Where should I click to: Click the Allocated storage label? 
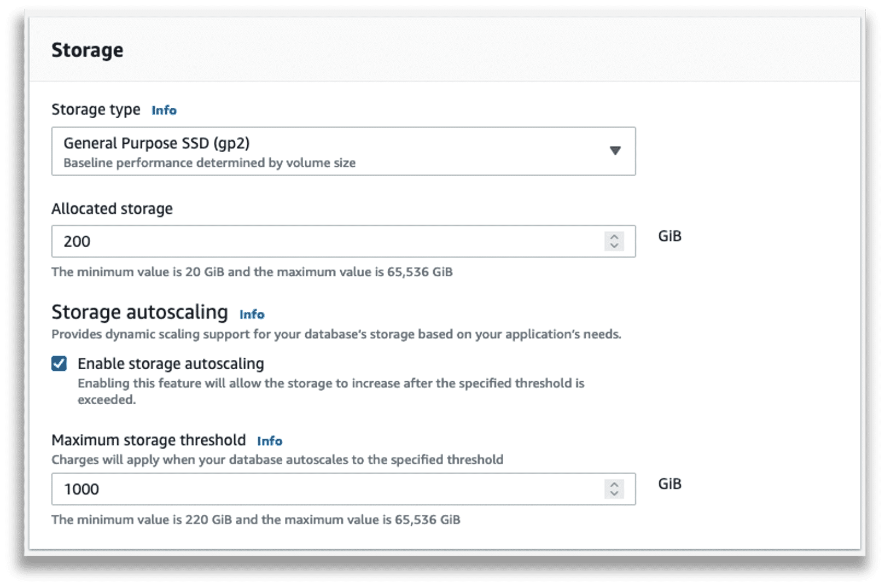click(112, 209)
